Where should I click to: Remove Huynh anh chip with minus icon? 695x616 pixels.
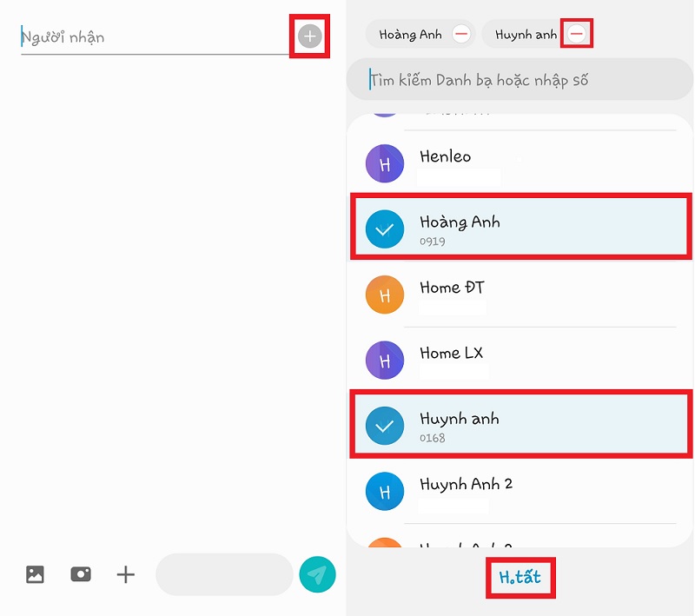click(577, 35)
